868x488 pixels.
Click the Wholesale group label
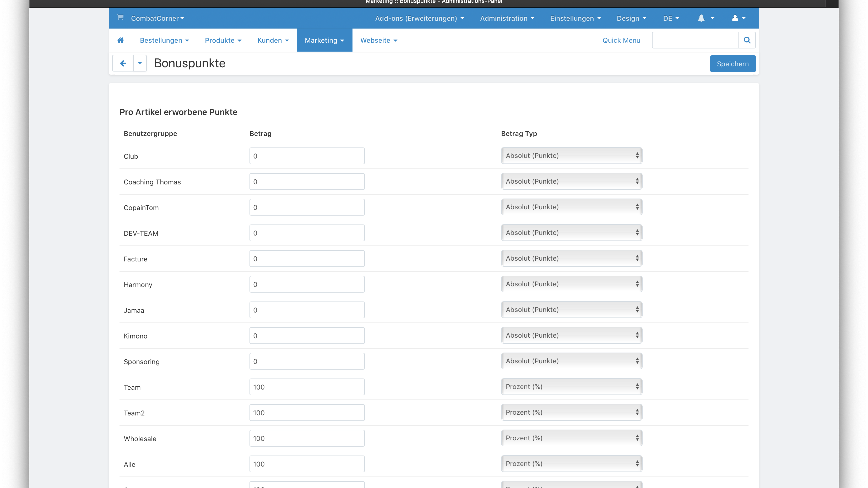(x=140, y=439)
